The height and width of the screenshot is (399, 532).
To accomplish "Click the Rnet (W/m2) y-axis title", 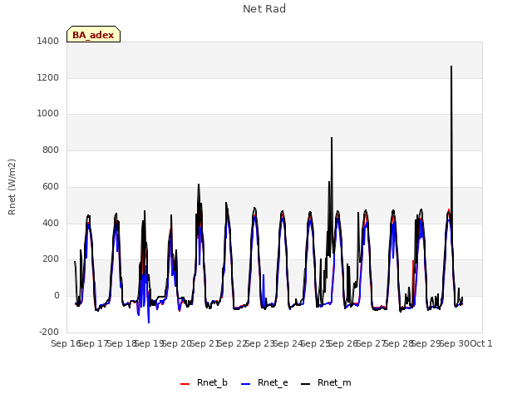I will pos(12,187).
